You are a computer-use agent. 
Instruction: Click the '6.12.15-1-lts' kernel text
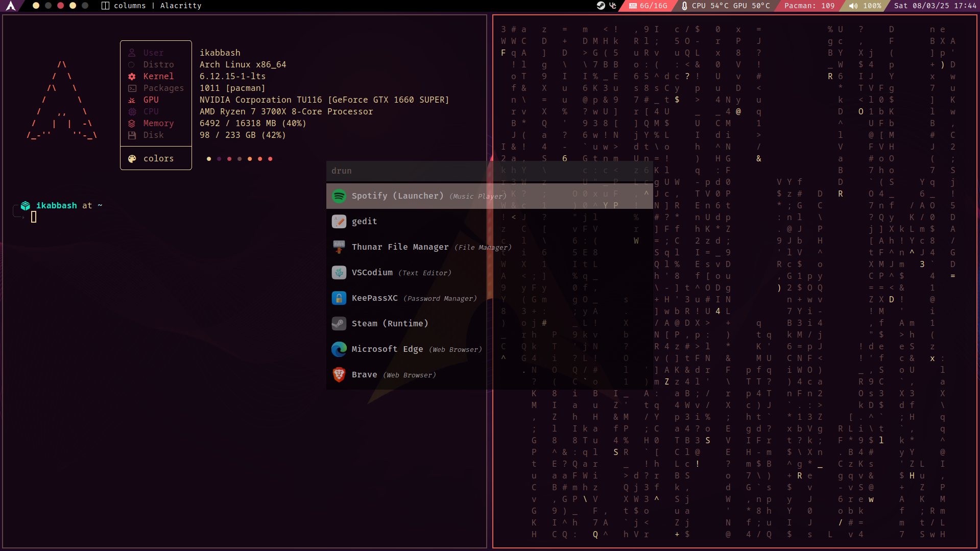tap(233, 77)
